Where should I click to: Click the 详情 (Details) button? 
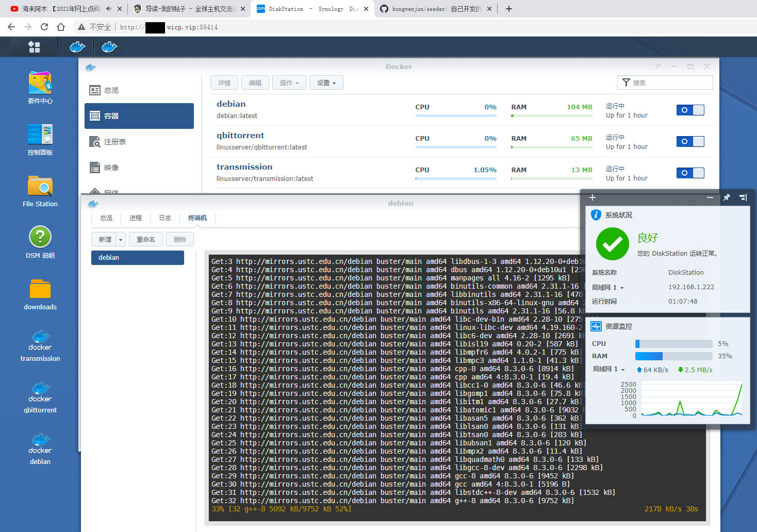coord(224,82)
